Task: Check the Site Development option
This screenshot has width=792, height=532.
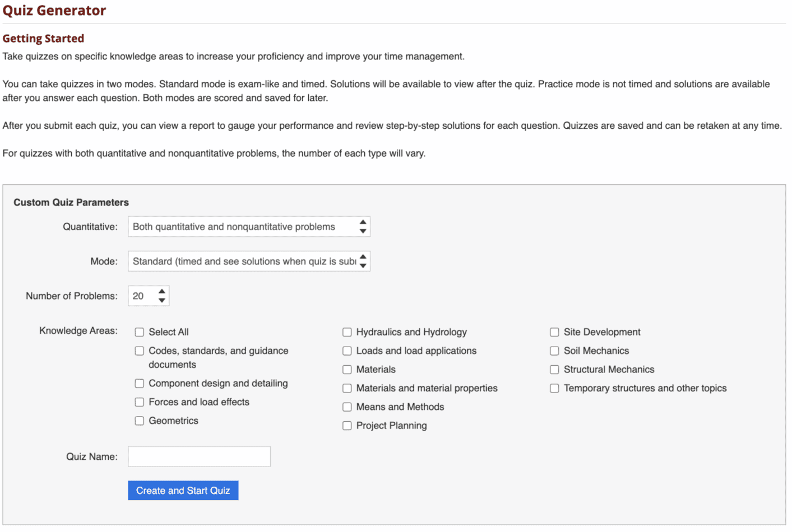Action: pos(554,332)
